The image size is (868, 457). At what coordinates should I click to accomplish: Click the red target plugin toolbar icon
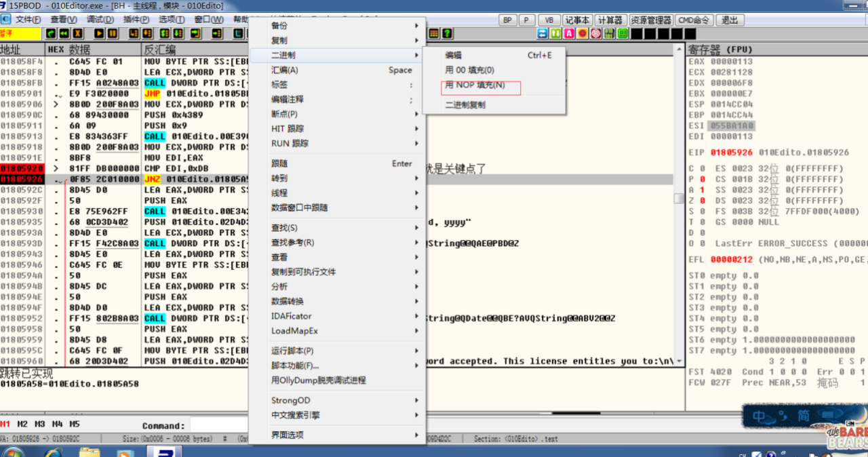tap(595, 33)
